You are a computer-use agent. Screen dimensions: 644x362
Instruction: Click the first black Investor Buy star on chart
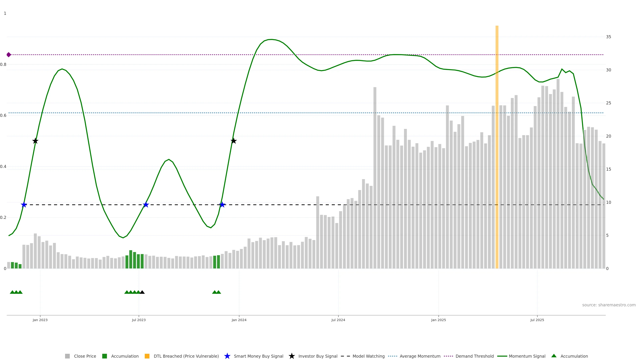(x=35, y=141)
